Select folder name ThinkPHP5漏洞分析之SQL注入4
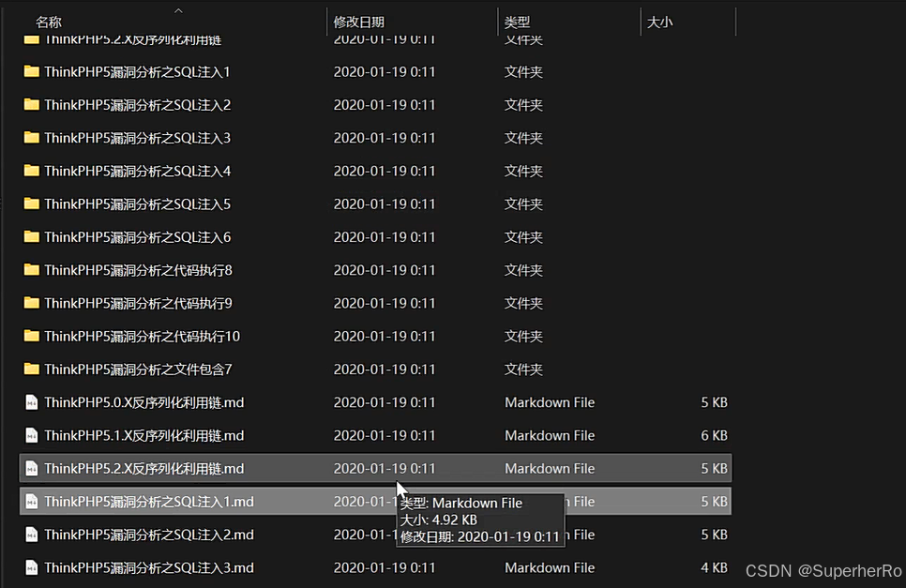 (x=138, y=171)
